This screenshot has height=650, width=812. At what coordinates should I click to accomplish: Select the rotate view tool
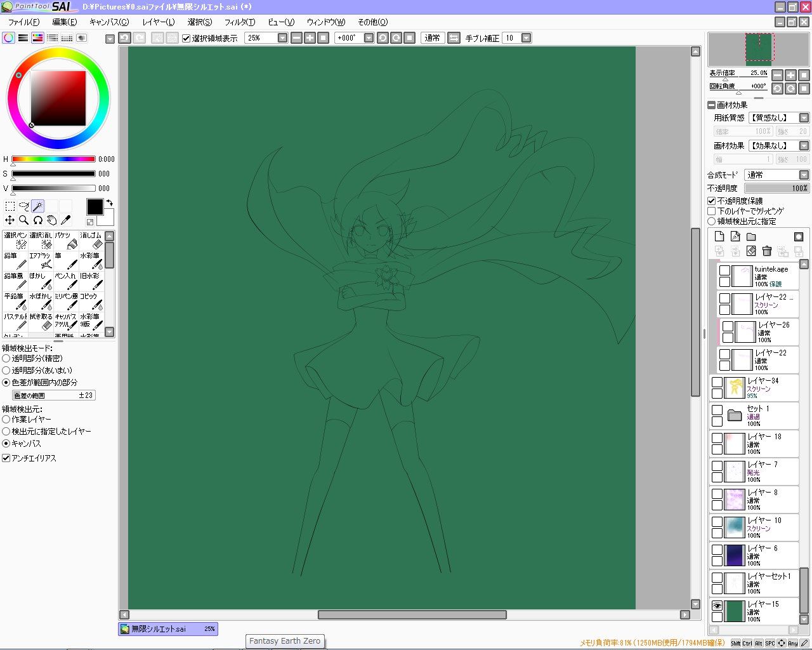coord(37,220)
